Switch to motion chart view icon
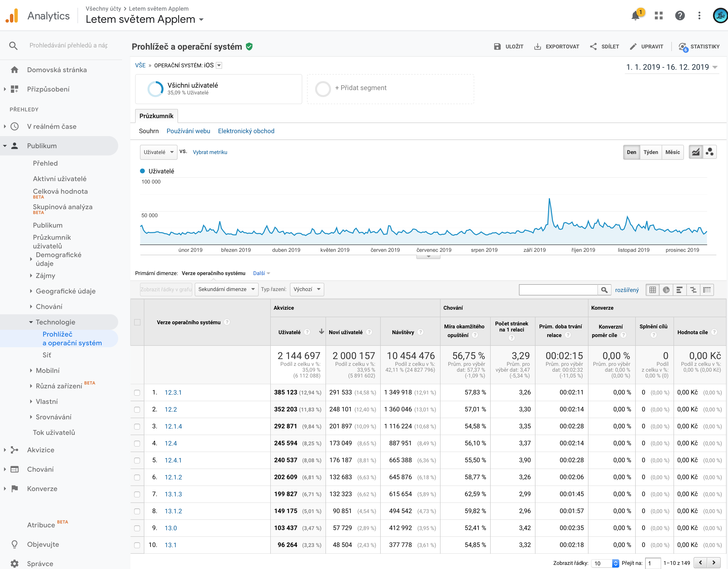728x569 pixels. [x=710, y=152]
